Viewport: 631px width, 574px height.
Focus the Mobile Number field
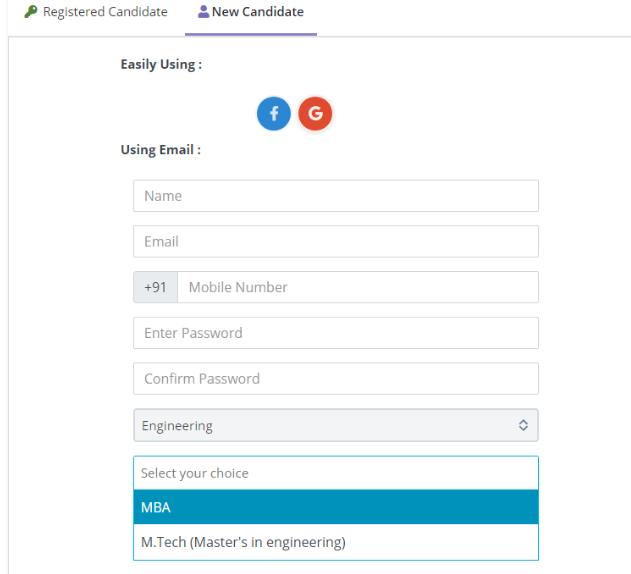click(x=357, y=287)
